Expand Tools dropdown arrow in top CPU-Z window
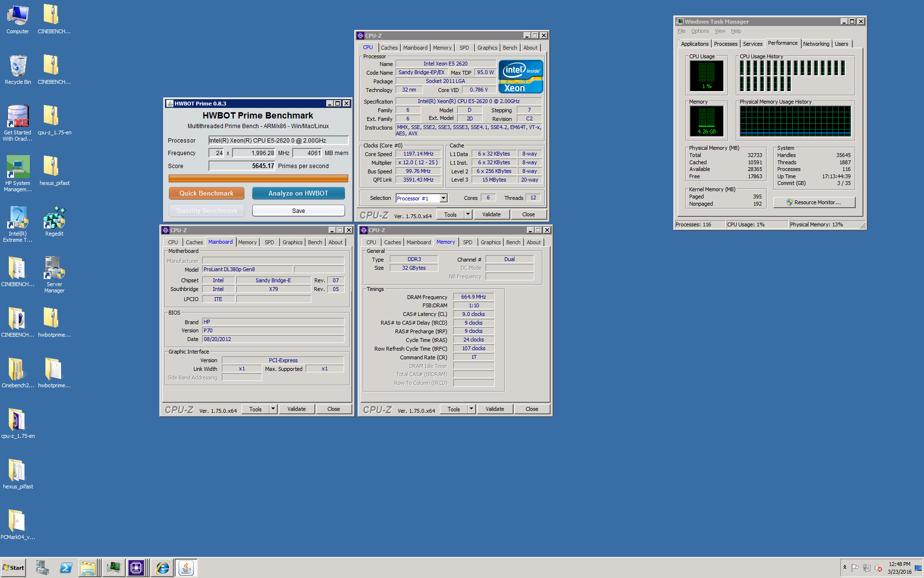The height and width of the screenshot is (578, 924). click(468, 214)
